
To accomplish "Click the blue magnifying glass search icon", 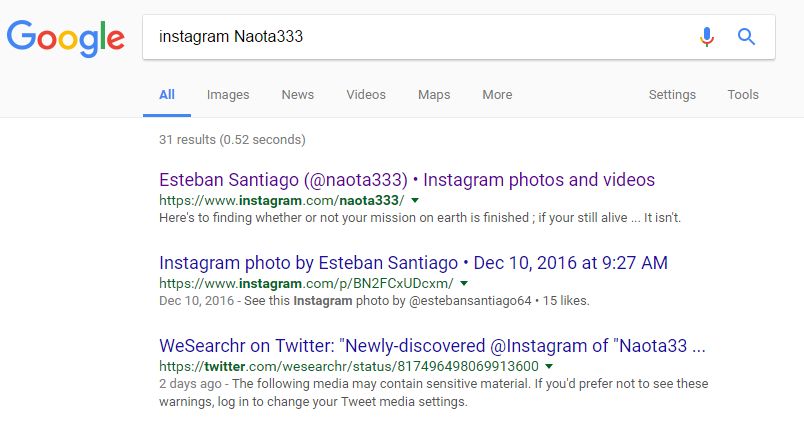I will pos(746,37).
